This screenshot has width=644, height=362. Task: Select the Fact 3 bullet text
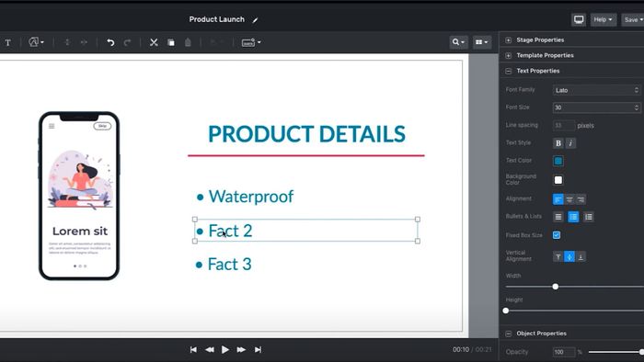[x=230, y=265]
